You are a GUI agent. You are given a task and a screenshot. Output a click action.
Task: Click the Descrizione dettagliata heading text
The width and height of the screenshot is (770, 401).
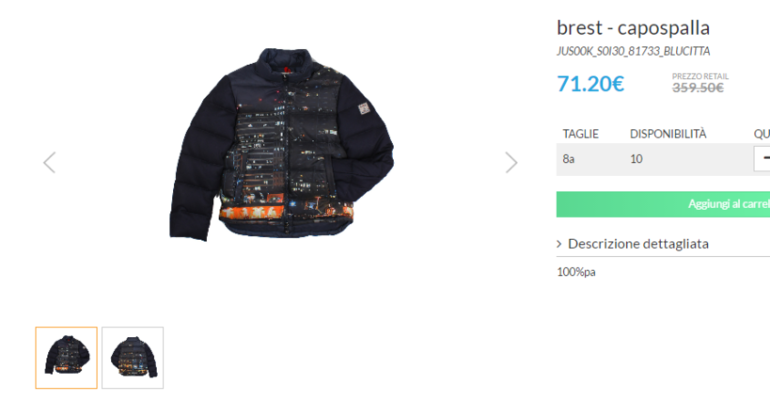pos(638,244)
